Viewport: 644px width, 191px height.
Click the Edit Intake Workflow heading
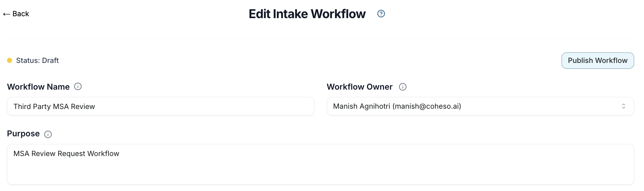point(307,14)
